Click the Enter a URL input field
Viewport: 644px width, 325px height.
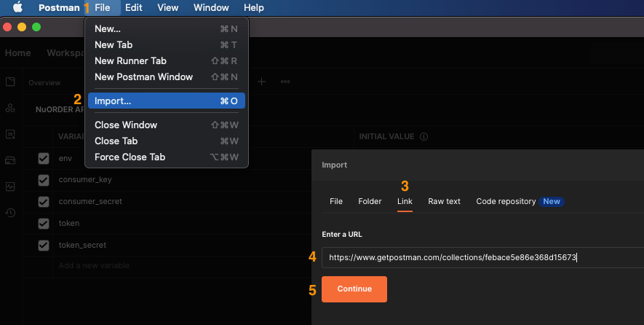(x=482, y=257)
